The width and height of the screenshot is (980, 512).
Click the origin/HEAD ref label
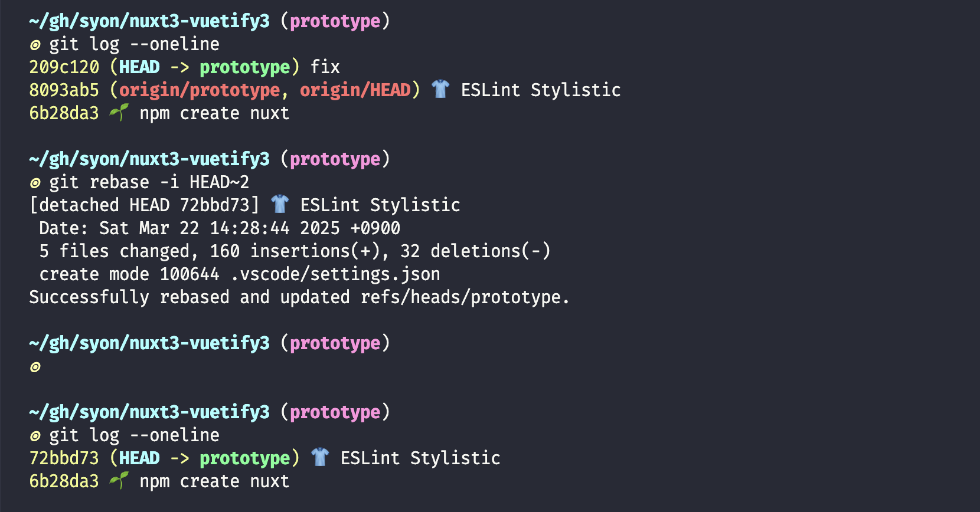click(x=355, y=90)
